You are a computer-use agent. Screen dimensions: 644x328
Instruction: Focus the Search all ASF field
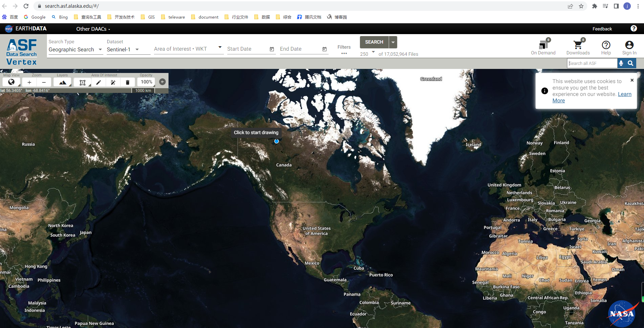pyautogui.click(x=592, y=63)
